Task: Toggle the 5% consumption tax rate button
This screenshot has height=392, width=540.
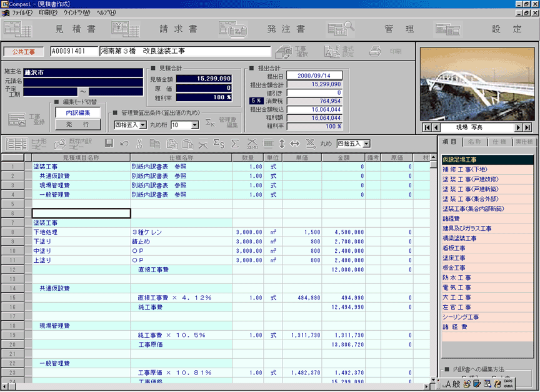Action: point(256,100)
